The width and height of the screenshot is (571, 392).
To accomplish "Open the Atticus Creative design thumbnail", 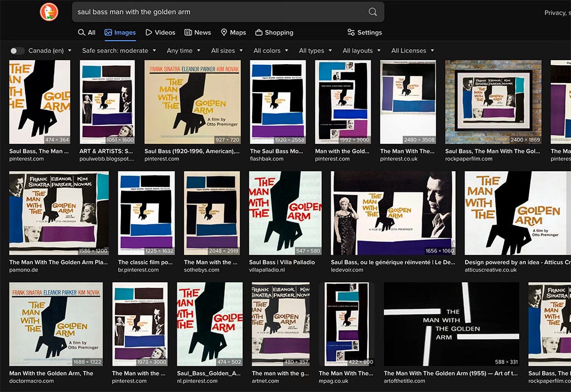I will pos(517,213).
